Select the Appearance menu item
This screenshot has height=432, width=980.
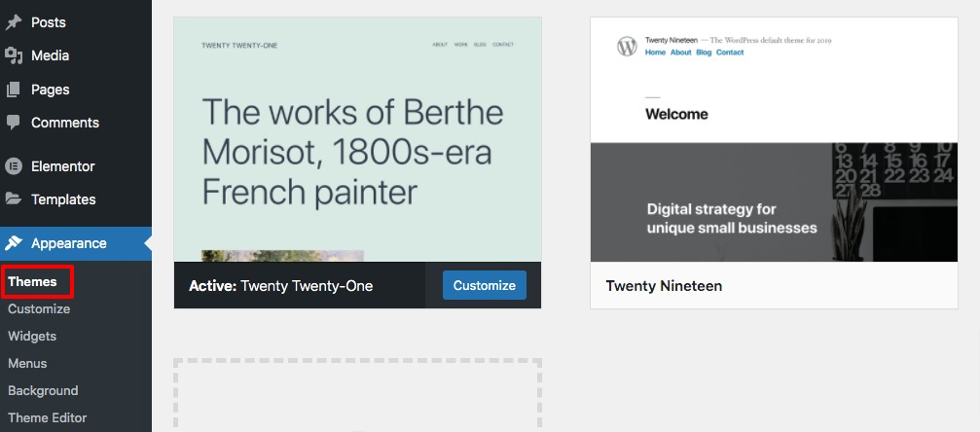(76, 243)
